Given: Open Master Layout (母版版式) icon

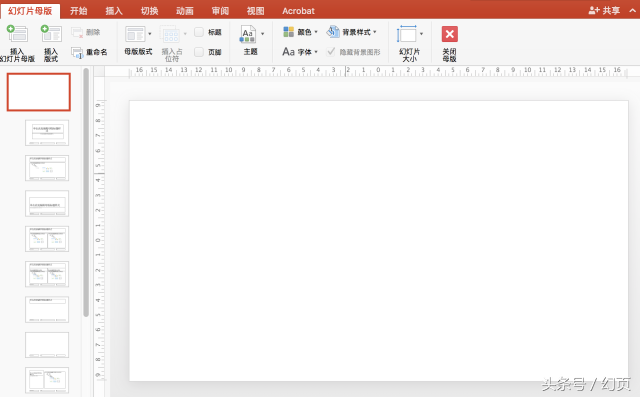Looking at the screenshot, I should tap(135, 34).
